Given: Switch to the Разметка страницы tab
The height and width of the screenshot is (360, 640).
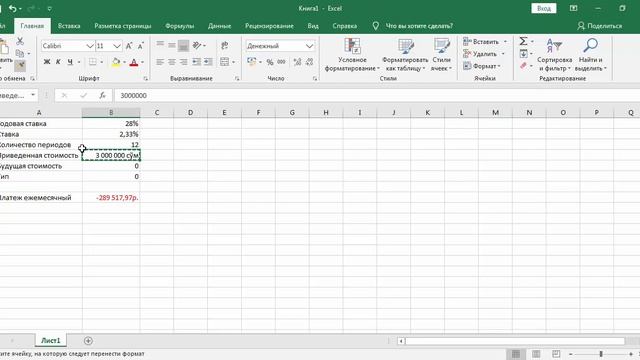Looking at the screenshot, I should (122, 26).
